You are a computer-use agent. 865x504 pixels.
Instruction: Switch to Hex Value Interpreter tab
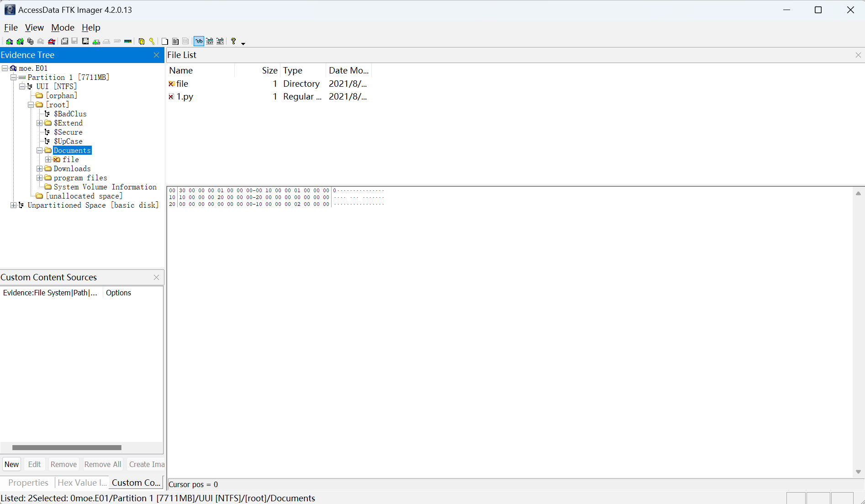tap(82, 483)
